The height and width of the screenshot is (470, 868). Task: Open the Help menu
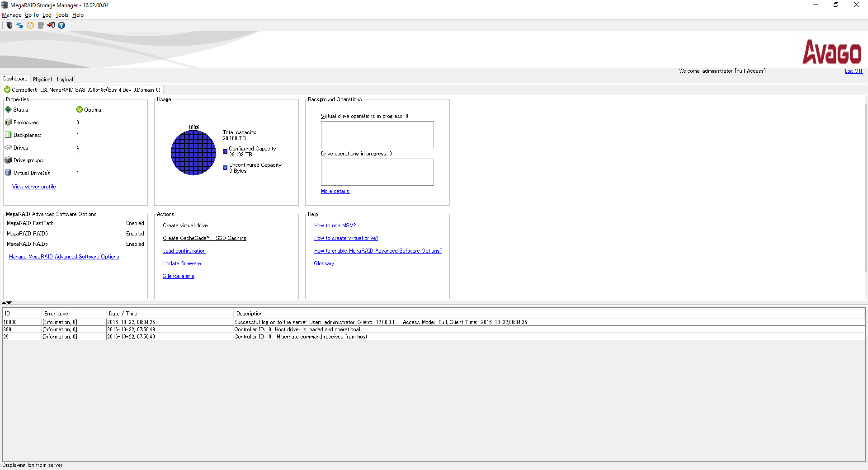click(x=78, y=15)
